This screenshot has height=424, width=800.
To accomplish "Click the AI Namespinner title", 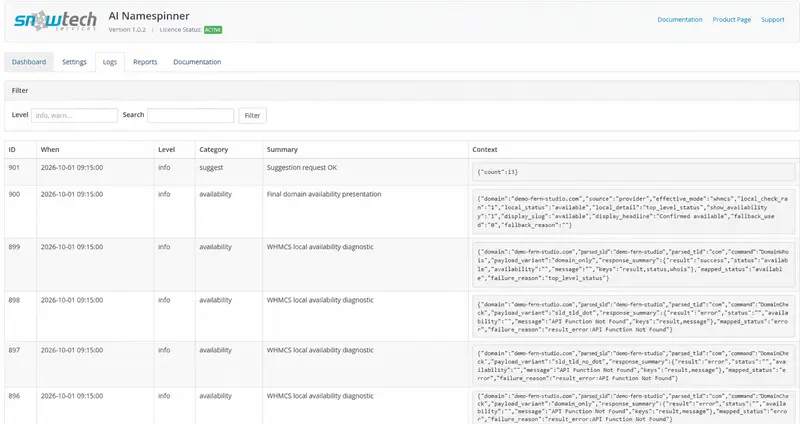I will 149,16.
